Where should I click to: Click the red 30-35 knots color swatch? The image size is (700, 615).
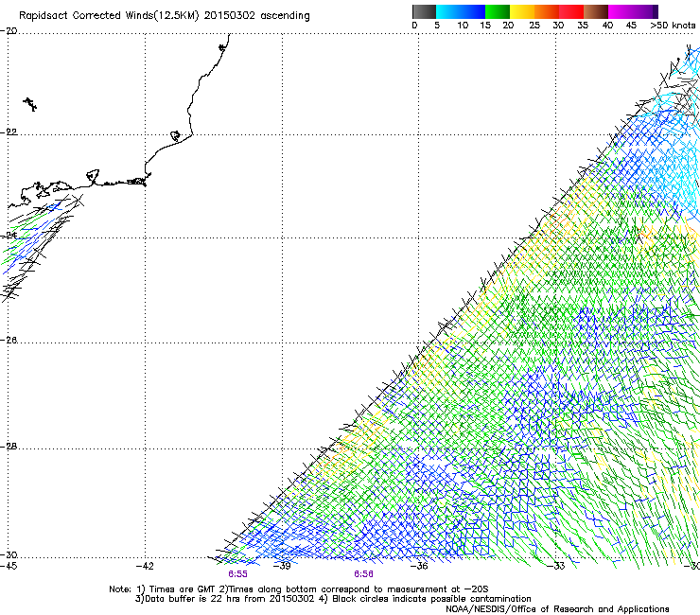point(571,11)
